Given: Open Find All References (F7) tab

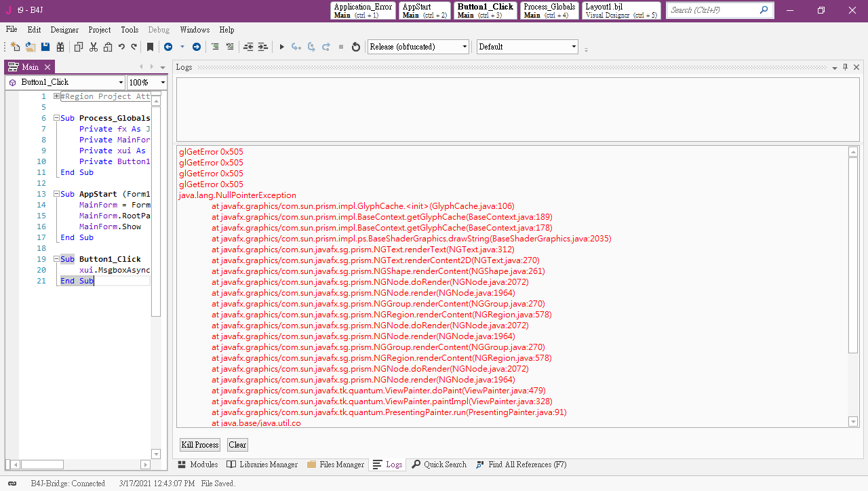Looking at the screenshot, I should coord(521,465).
